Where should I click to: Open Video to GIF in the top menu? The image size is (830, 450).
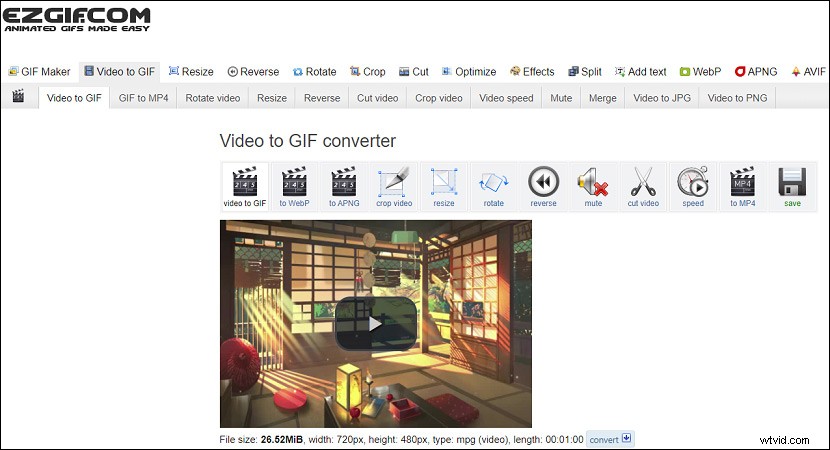point(120,71)
